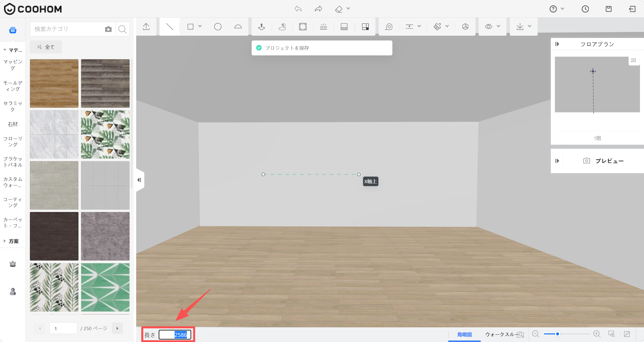
Task: Click the magnifier search button
Action: (x=123, y=29)
